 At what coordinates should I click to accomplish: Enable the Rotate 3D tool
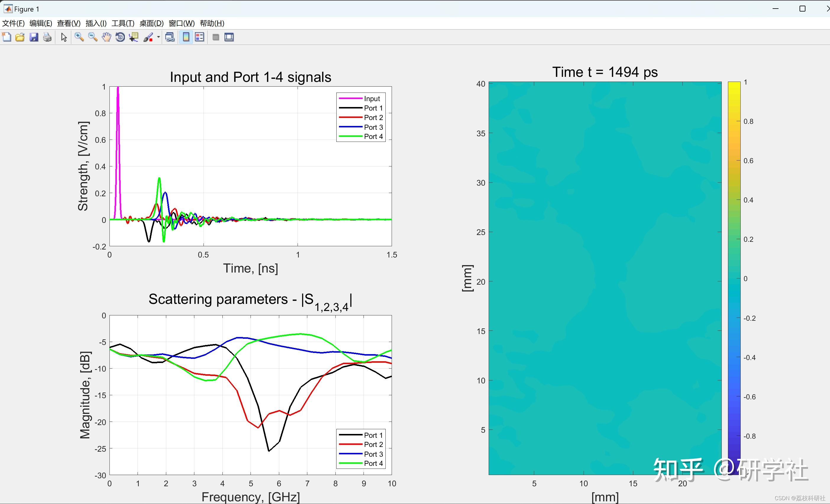point(120,37)
